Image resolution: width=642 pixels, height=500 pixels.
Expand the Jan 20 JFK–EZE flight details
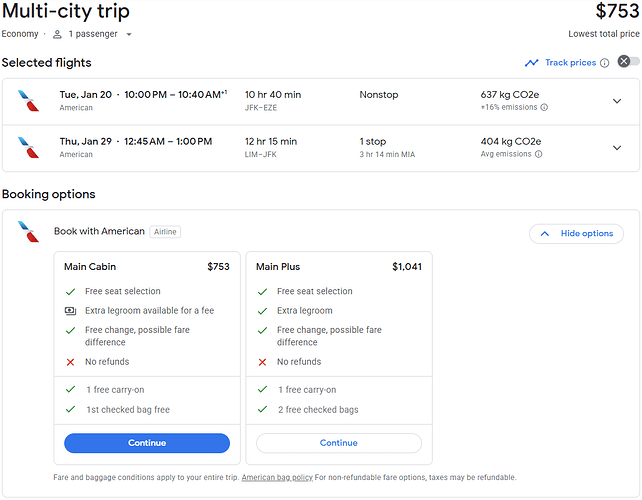(616, 100)
